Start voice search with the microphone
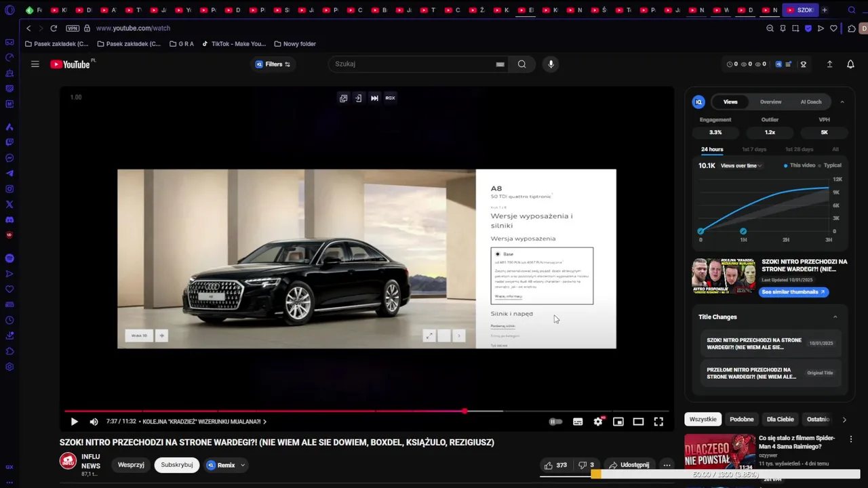 point(551,64)
